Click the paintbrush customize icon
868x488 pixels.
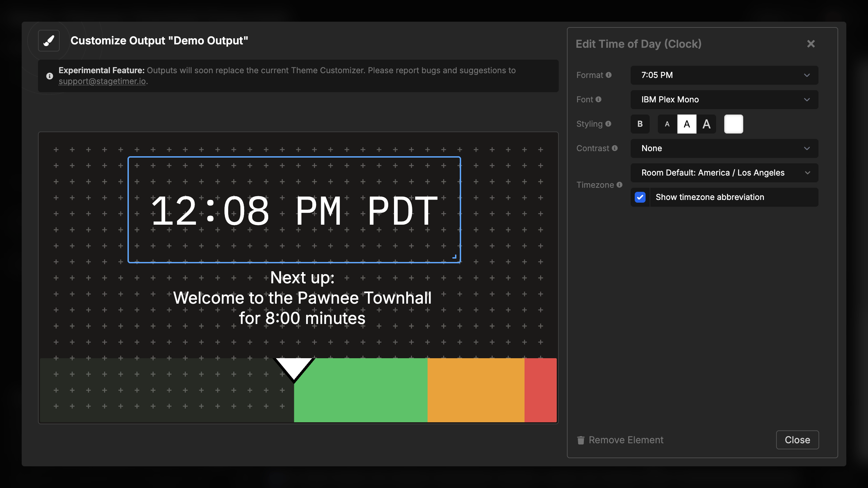[48, 41]
